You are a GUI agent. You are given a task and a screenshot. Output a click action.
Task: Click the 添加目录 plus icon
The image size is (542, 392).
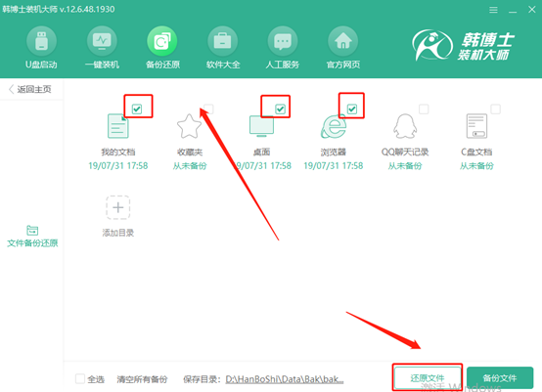coord(117,207)
